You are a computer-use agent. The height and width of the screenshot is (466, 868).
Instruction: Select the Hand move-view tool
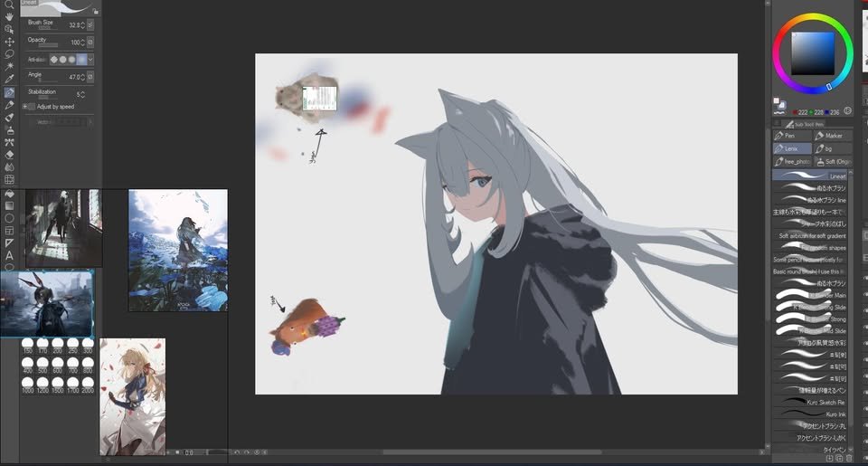(x=9, y=16)
